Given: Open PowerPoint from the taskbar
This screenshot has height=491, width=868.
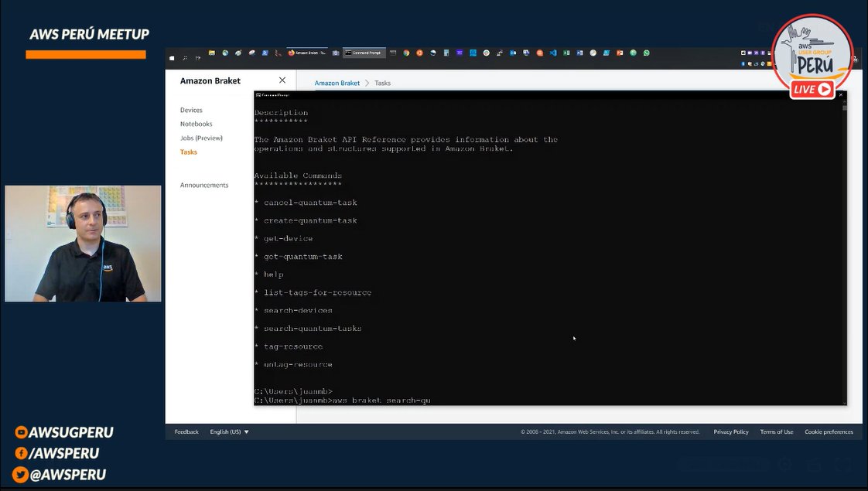Looking at the screenshot, I should 620,53.
